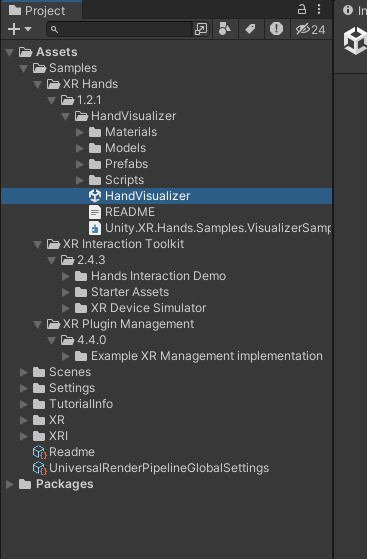The image size is (367, 559).
Task: Expand the Starter Assets folder
Action: pos(66,293)
